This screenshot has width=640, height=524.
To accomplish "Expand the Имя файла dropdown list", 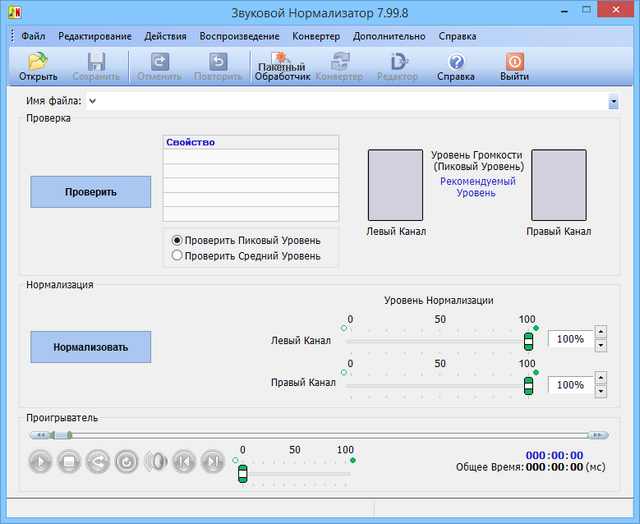I will [x=612, y=101].
